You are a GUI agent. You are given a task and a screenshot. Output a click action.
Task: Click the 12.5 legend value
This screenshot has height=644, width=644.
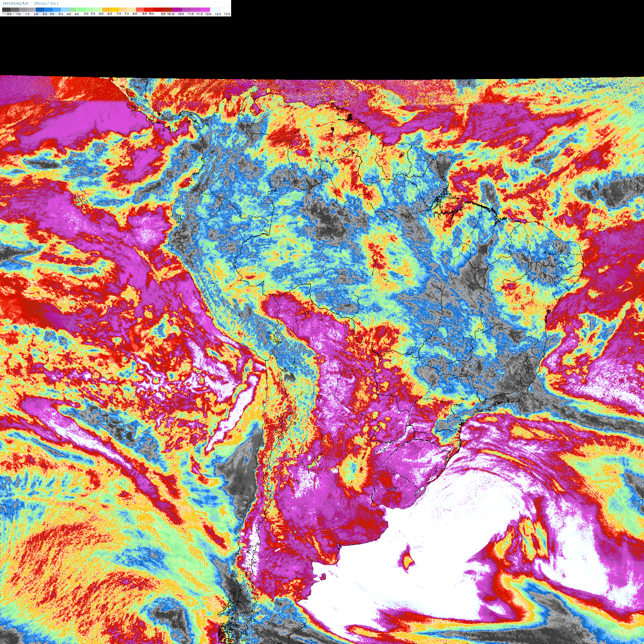(218, 14)
